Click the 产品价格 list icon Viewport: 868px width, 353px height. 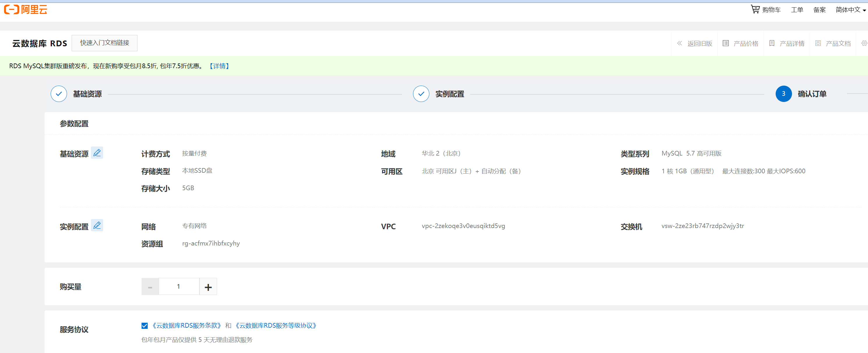pyautogui.click(x=726, y=43)
